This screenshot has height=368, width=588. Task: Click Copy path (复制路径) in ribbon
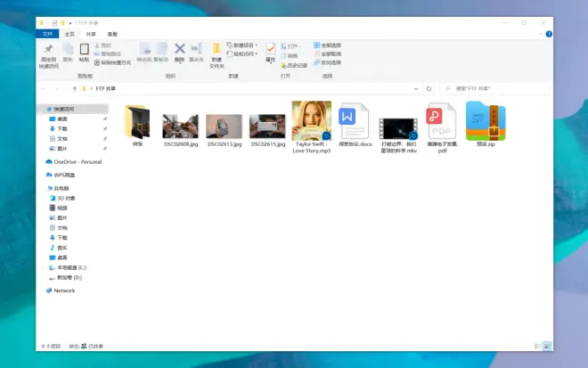point(108,54)
